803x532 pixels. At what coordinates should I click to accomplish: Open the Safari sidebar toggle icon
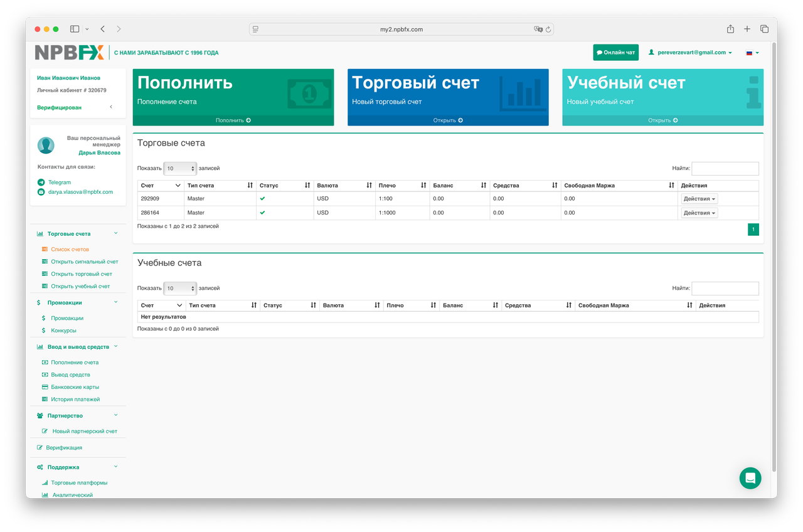[x=75, y=29]
